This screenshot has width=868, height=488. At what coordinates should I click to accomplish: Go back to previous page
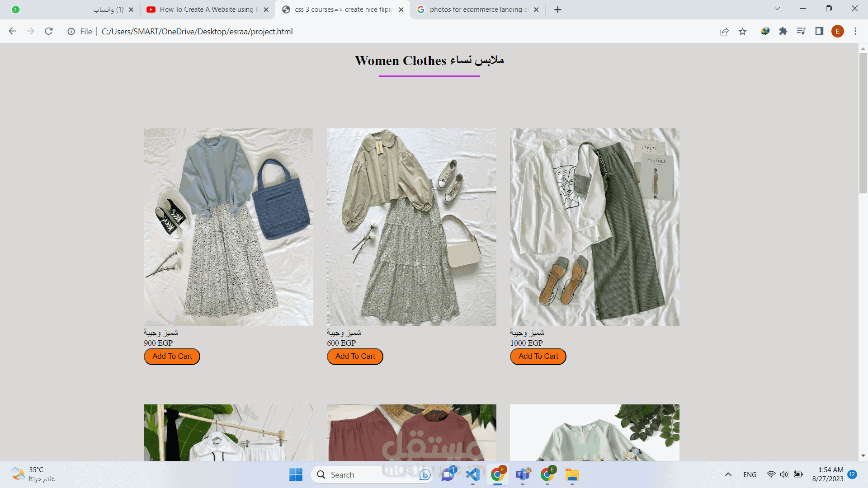13,31
